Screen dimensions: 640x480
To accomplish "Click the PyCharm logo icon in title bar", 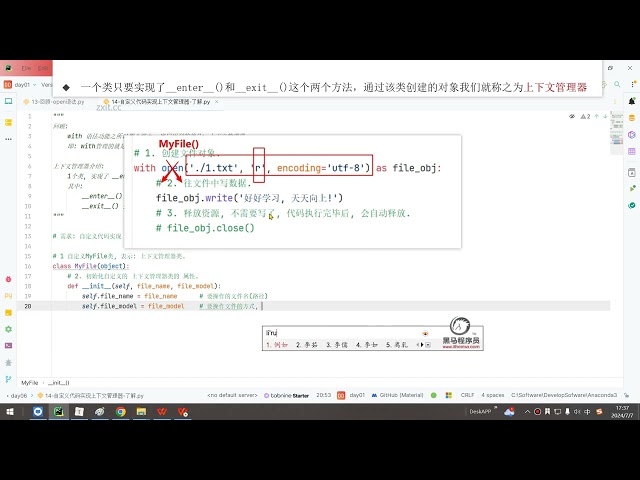I will [8, 68].
